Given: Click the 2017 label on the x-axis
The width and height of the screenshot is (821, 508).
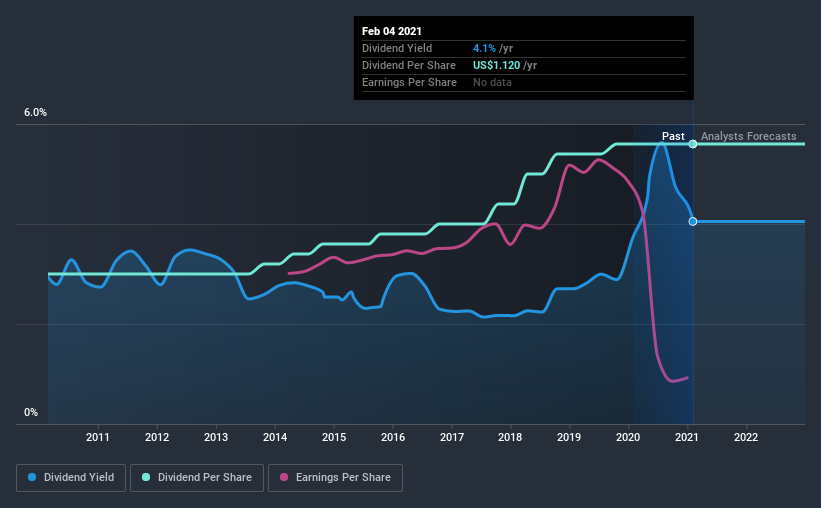Looking at the screenshot, I should coord(451,437).
